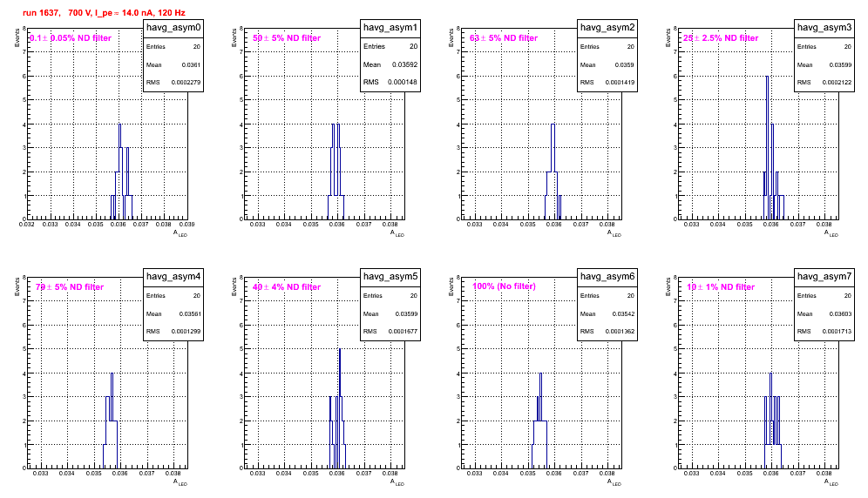This screenshot has height=498, width=868.
Task: Click the Mean value 0.03599 in havg_asym5
Action: (x=406, y=313)
